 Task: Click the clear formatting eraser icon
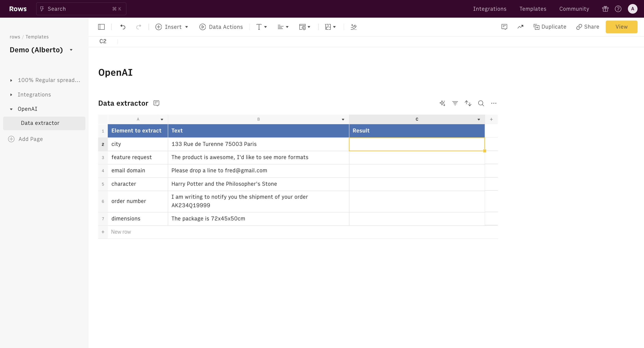pos(354,27)
